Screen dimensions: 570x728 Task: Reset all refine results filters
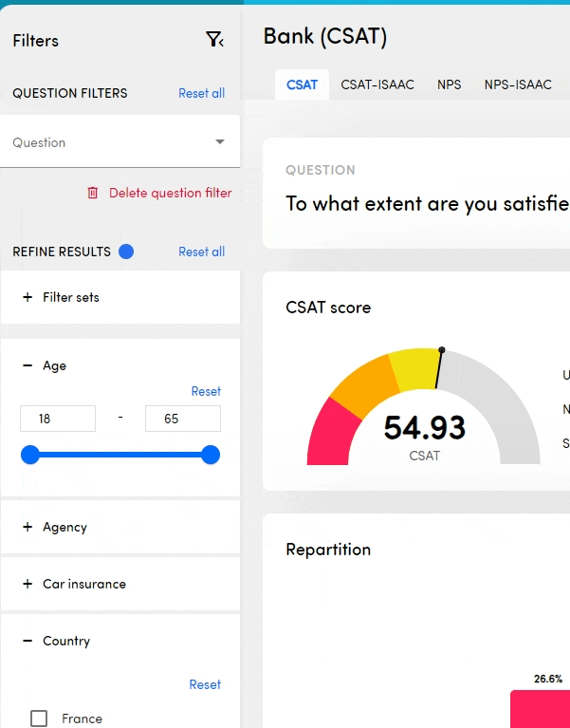point(201,252)
